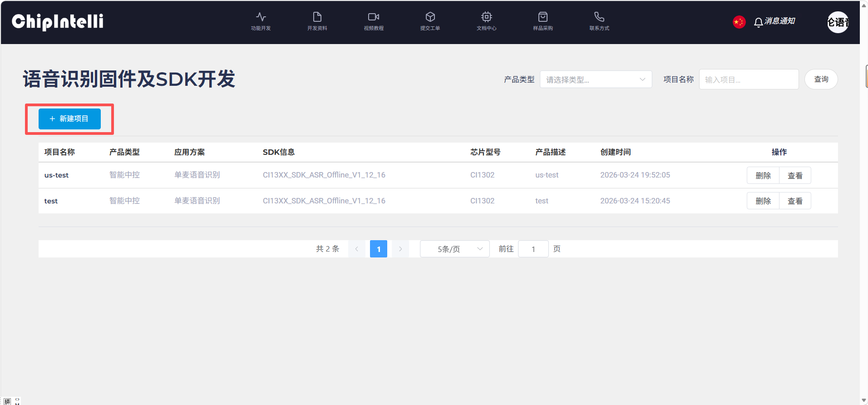This screenshot has width=868, height=405.
Task: Click the 共 2 条 total count
Action: 328,249
